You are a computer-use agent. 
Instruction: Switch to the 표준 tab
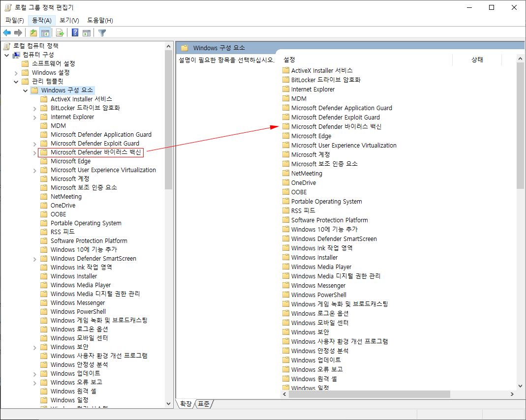pyautogui.click(x=204, y=404)
